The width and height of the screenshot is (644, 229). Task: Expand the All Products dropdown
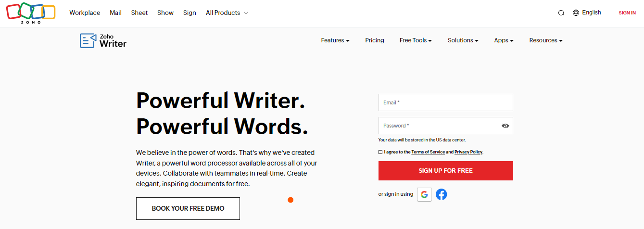coord(227,13)
